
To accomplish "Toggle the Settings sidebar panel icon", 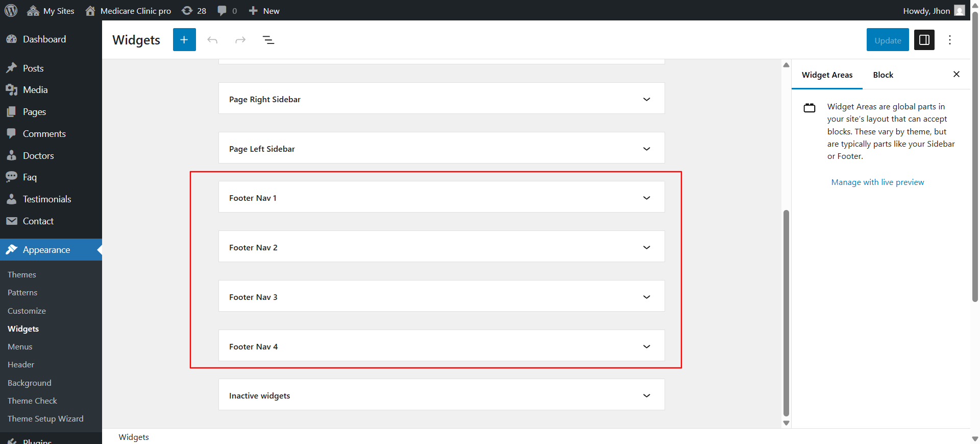I will pyautogui.click(x=924, y=40).
